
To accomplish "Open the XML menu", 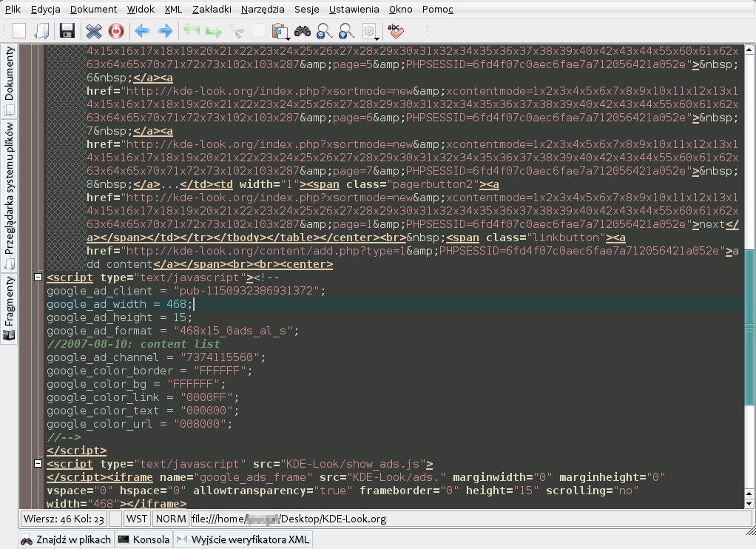I will [x=173, y=9].
